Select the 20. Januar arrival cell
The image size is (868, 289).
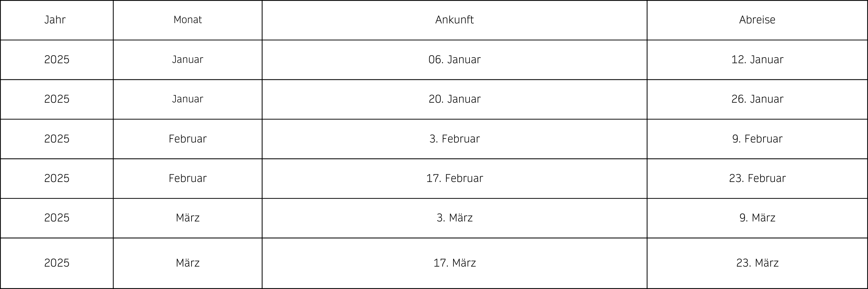coord(454,99)
